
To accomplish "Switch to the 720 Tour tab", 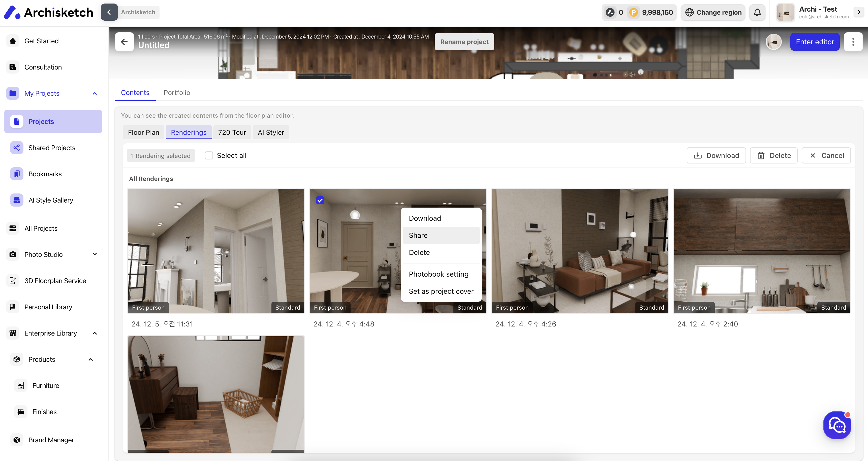I will tap(232, 132).
